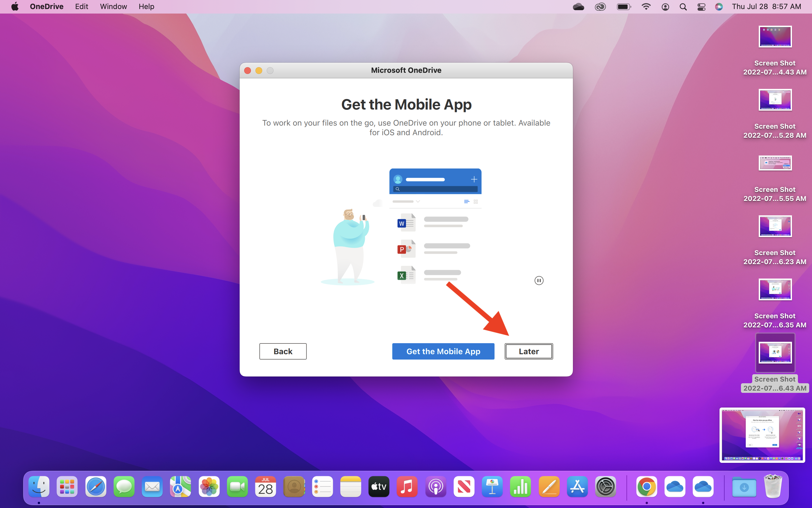
Task: Open the Window menu
Action: [x=113, y=6]
